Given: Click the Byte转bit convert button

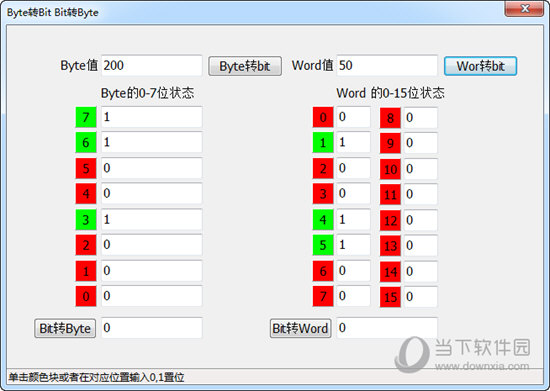Looking at the screenshot, I should tap(245, 66).
